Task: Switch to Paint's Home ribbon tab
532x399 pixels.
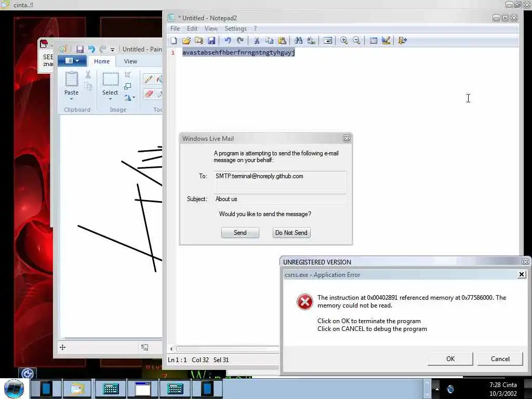Action: click(x=102, y=61)
